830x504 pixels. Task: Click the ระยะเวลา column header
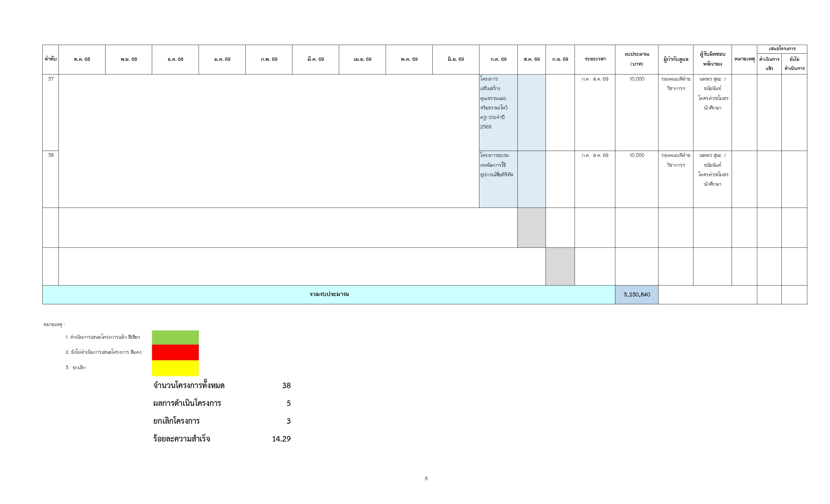point(594,59)
